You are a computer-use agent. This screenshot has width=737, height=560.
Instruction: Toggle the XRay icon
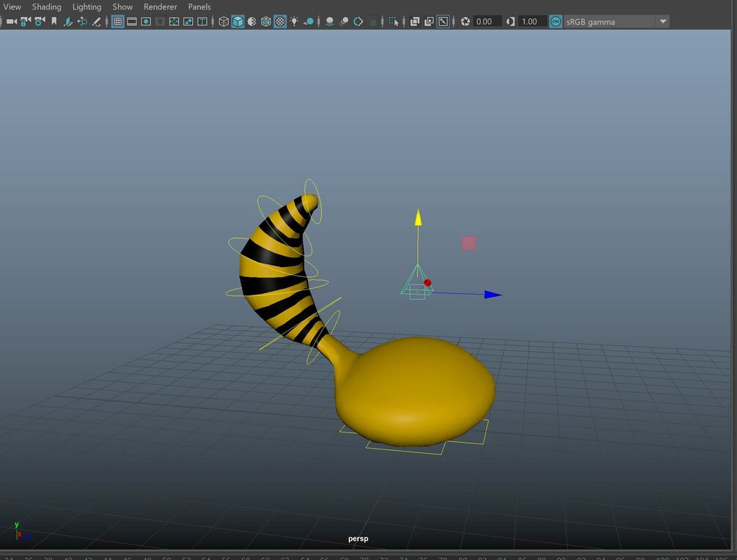pyautogui.click(x=415, y=21)
